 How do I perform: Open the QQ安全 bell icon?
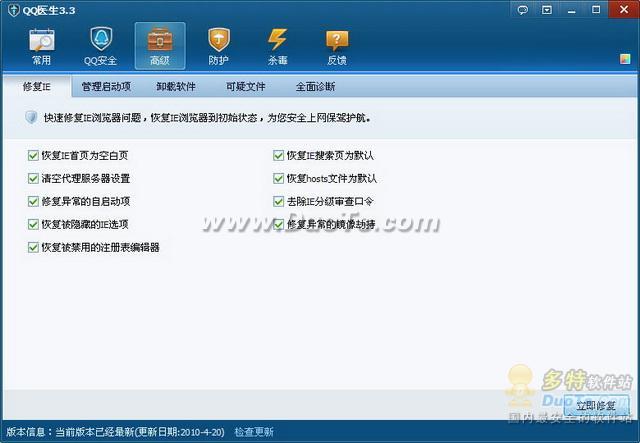coord(100,44)
